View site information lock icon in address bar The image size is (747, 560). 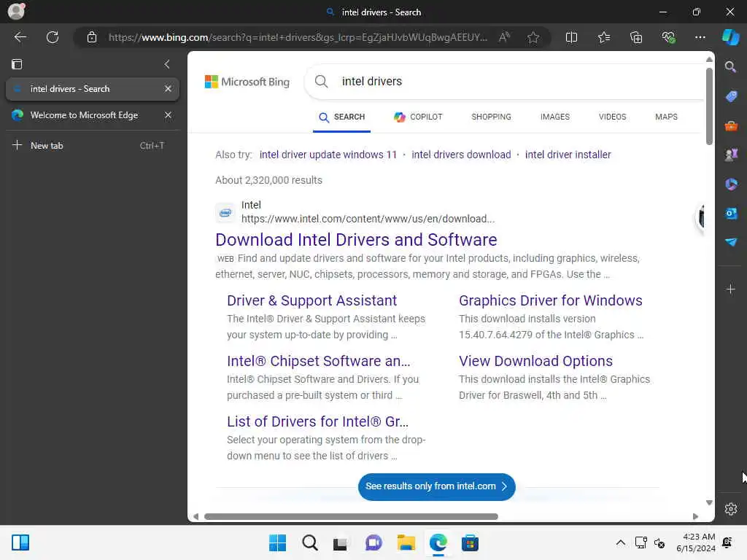pyautogui.click(x=92, y=37)
